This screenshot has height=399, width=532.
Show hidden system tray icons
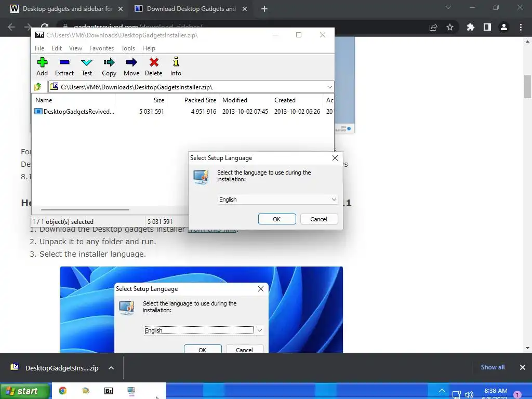tap(442, 391)
